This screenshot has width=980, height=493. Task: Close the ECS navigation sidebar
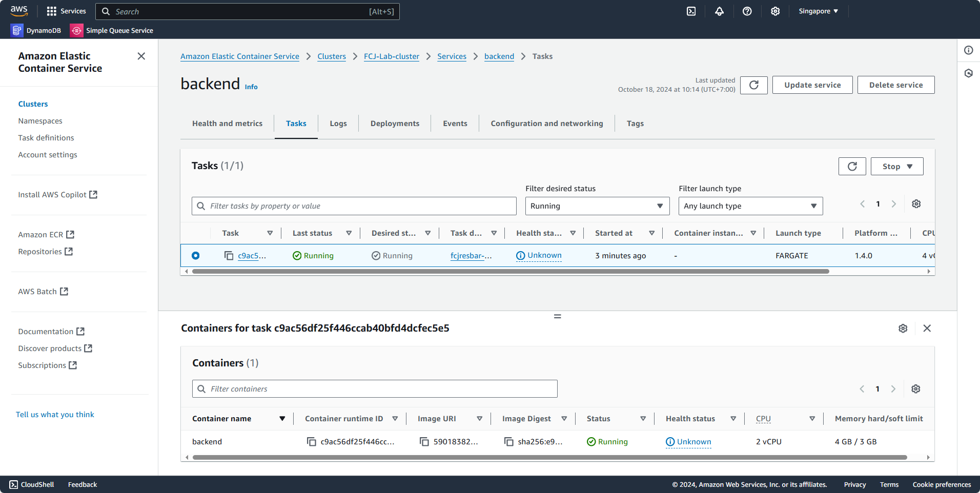(141, 56)
